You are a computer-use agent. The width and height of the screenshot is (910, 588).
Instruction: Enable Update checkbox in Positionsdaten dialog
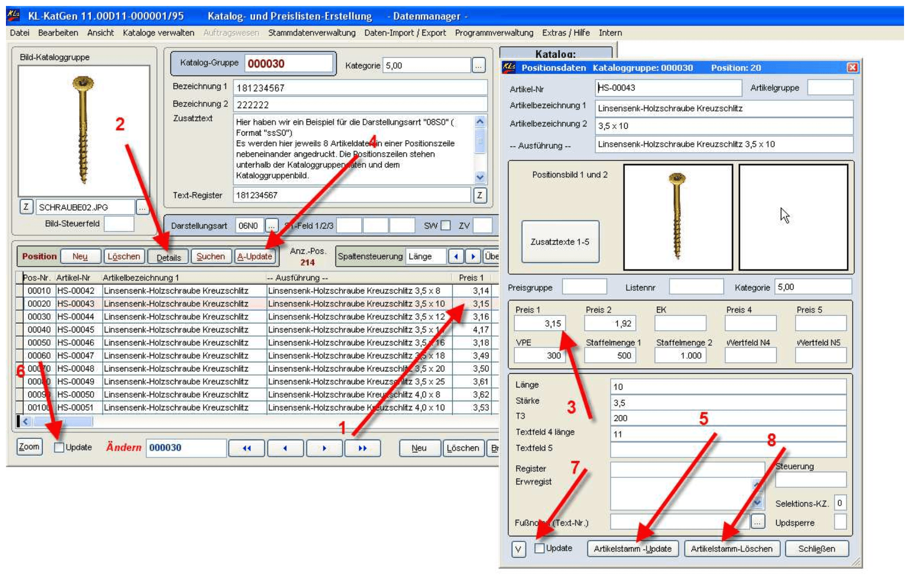coord(540,548)
